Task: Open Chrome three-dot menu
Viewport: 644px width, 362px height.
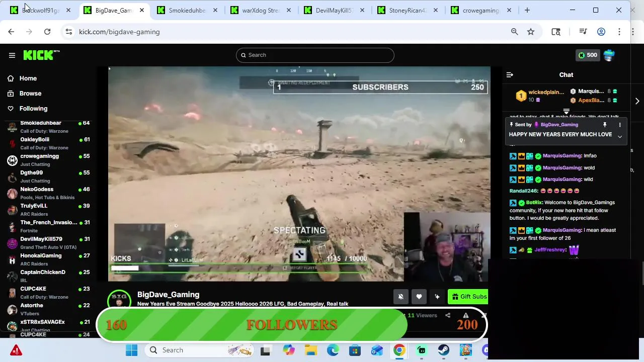Action: 619,32
